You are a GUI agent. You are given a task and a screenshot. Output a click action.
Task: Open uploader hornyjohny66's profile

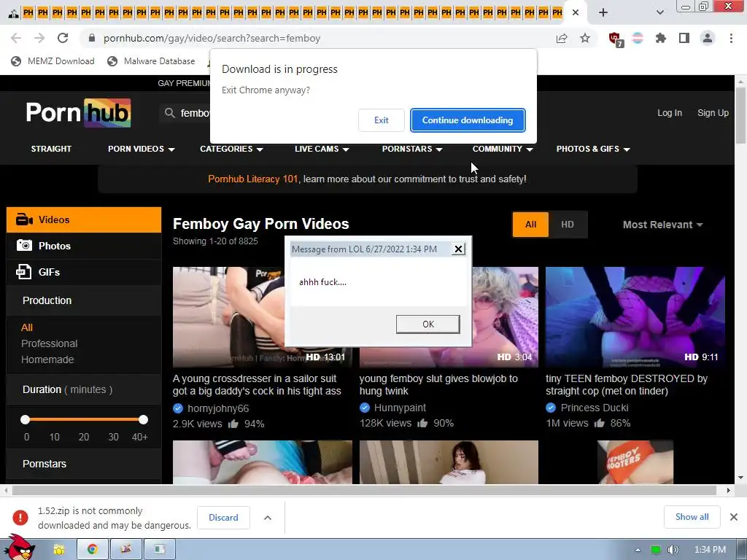click(x=217, y=408)
